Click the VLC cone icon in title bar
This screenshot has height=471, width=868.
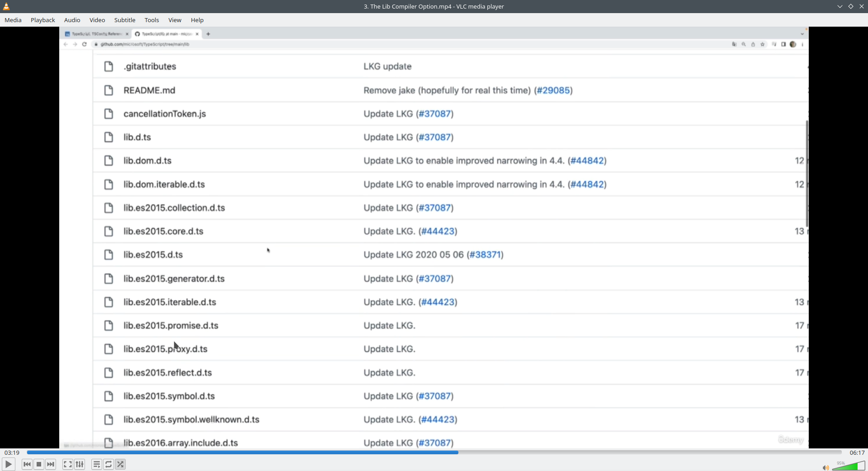click(6, 6)
